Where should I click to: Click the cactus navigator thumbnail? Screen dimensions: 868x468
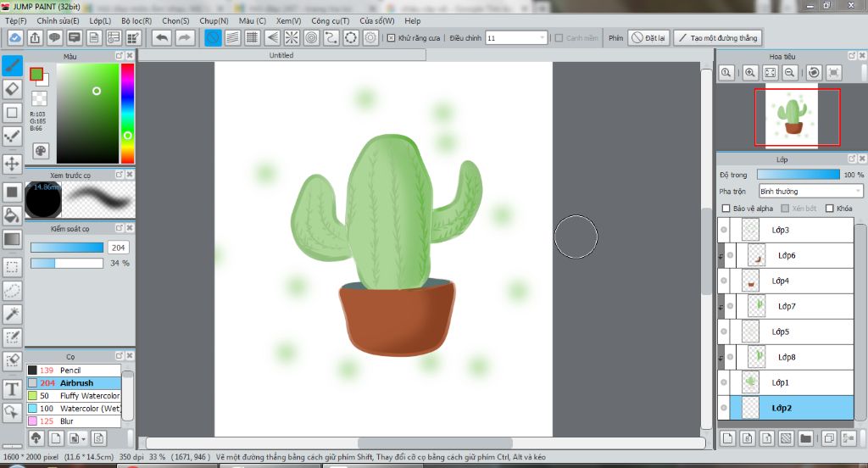click(792, 117)
